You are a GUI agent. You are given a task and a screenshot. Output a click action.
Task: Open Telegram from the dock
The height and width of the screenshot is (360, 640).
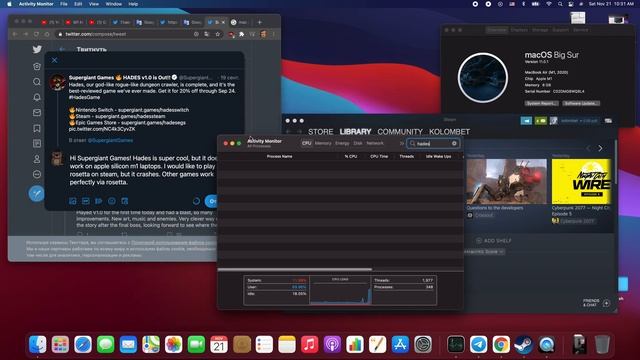(x=478, y=344)
